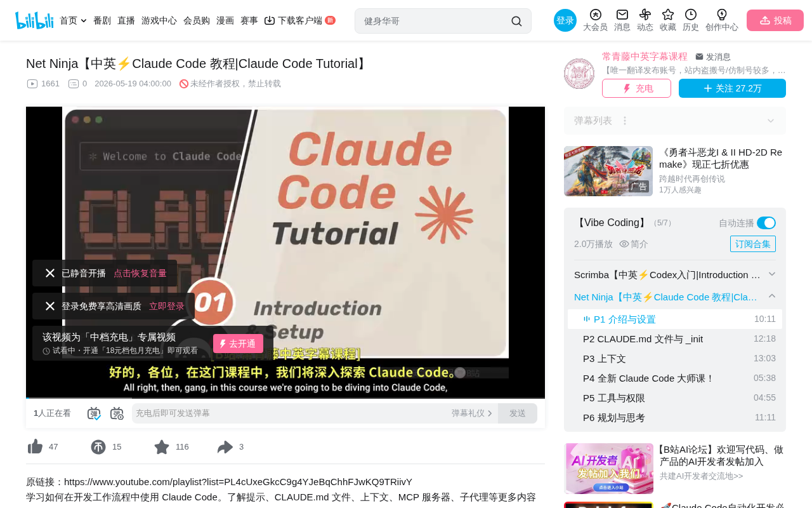Click the danmaku count icon
812x508 pixels.
pyautogui.click(x=74, y=84)
